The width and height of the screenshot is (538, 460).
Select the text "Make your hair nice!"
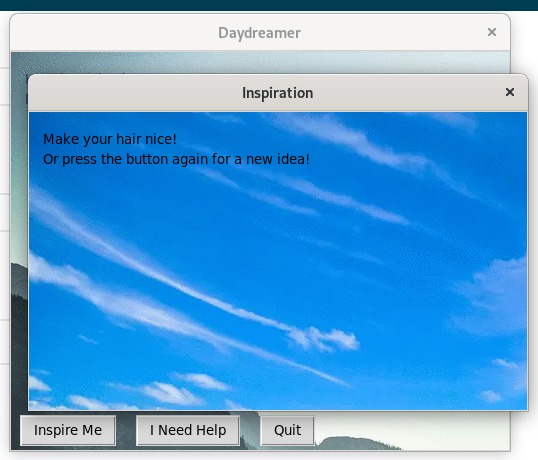110,139
